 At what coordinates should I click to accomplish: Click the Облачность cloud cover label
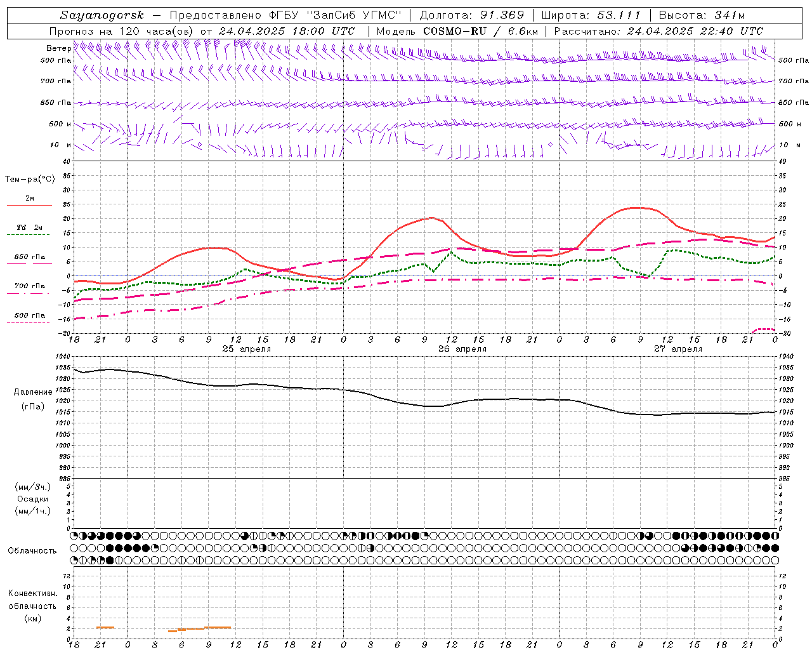click(32, 551)
